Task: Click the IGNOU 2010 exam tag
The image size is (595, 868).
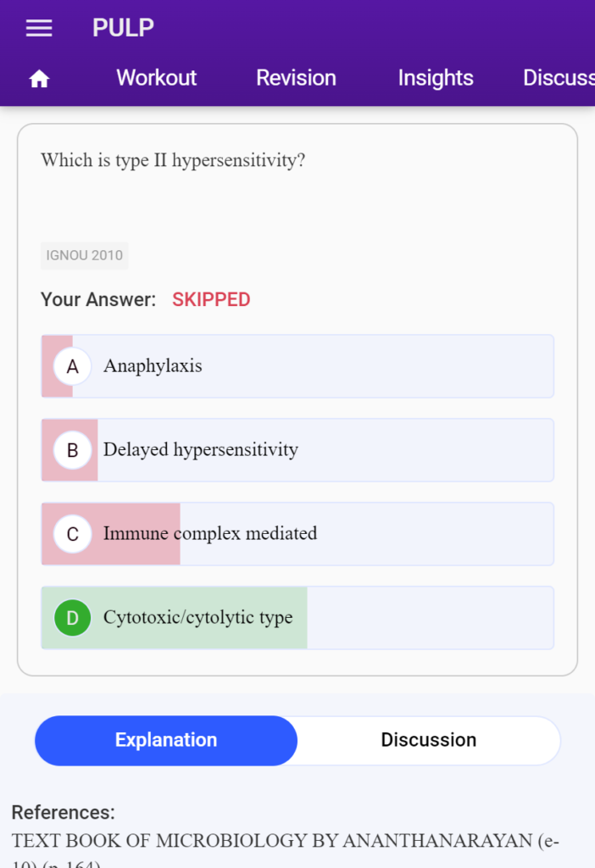Action: tap(84, 256)
